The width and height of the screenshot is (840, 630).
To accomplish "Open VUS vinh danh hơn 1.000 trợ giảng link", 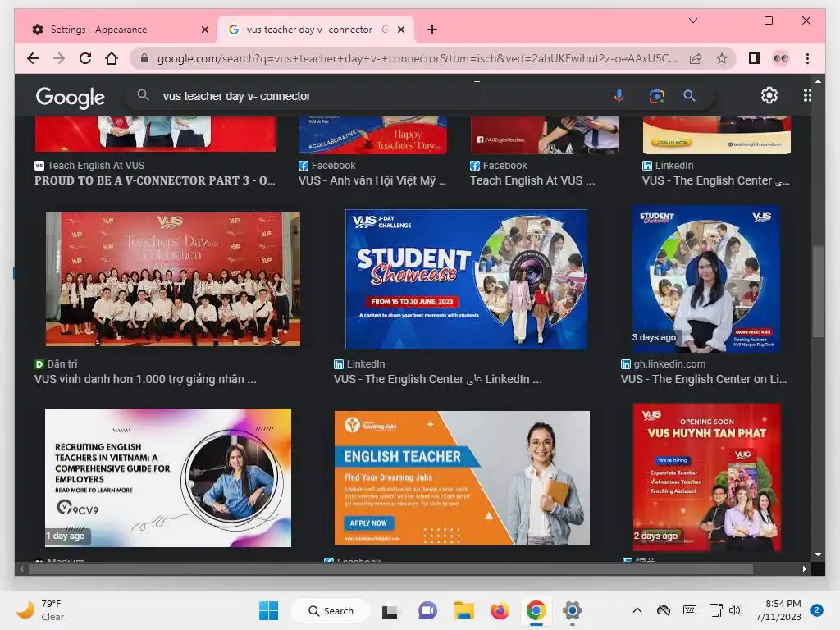I will (x=145, y=379).
